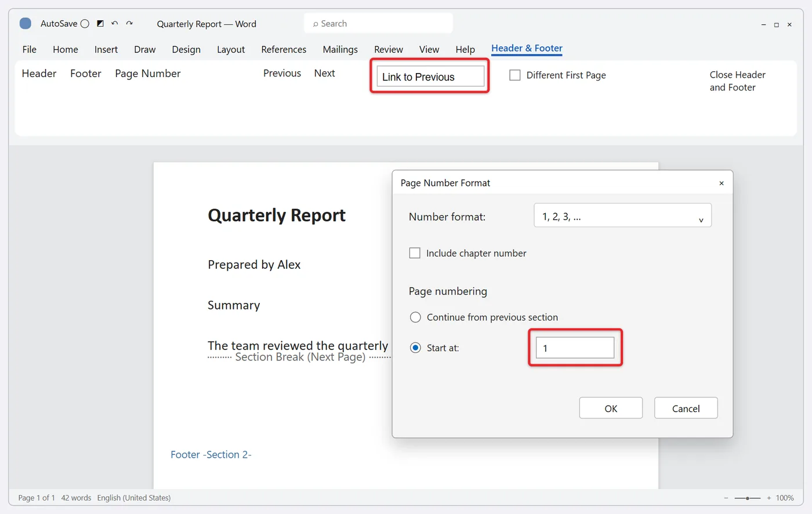Zoom out with the minus icon
The image size is (812, 514).
point(726,498)
